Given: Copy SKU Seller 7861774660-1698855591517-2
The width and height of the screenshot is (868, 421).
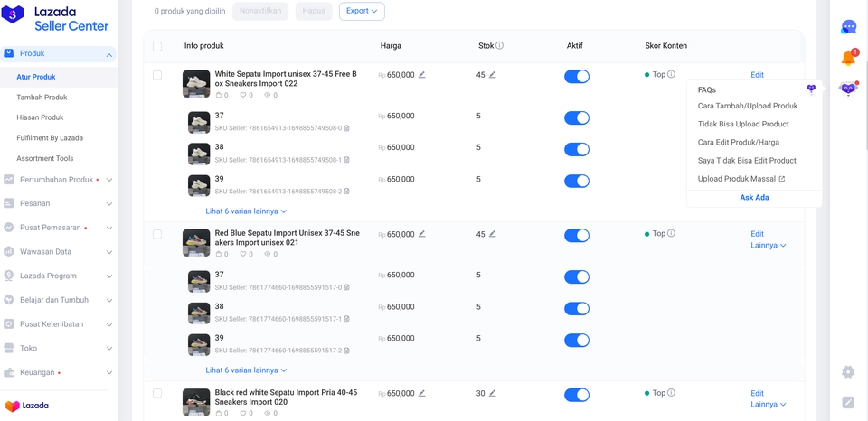Looking at the screenshot, I should [x=346, y=351].
